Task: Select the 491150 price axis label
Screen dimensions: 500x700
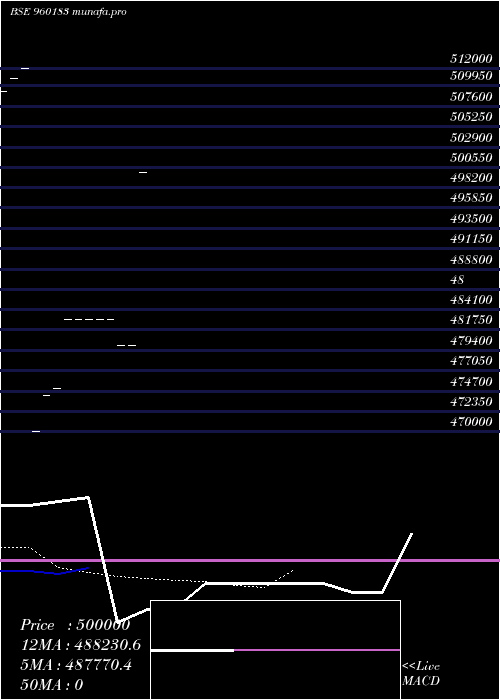Action: pos(471,239)
